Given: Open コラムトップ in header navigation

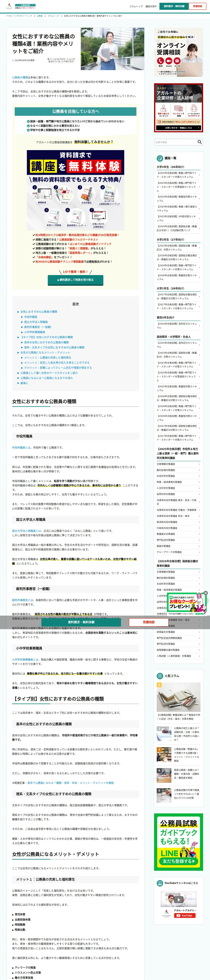Looking at the screenshot, I should click(136, 7).
